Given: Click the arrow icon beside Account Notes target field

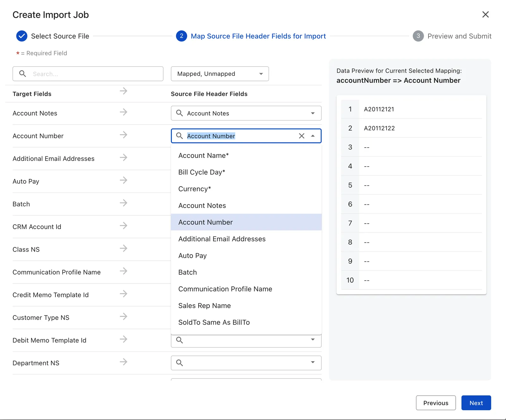Looking at the screenshot, I should [124, 112].
